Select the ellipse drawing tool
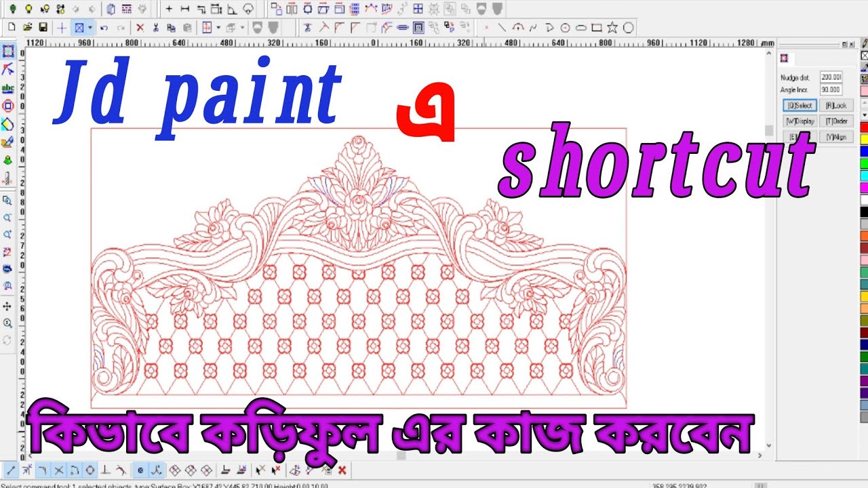Screen dimensions: 868x488 [x=581, y=28]
